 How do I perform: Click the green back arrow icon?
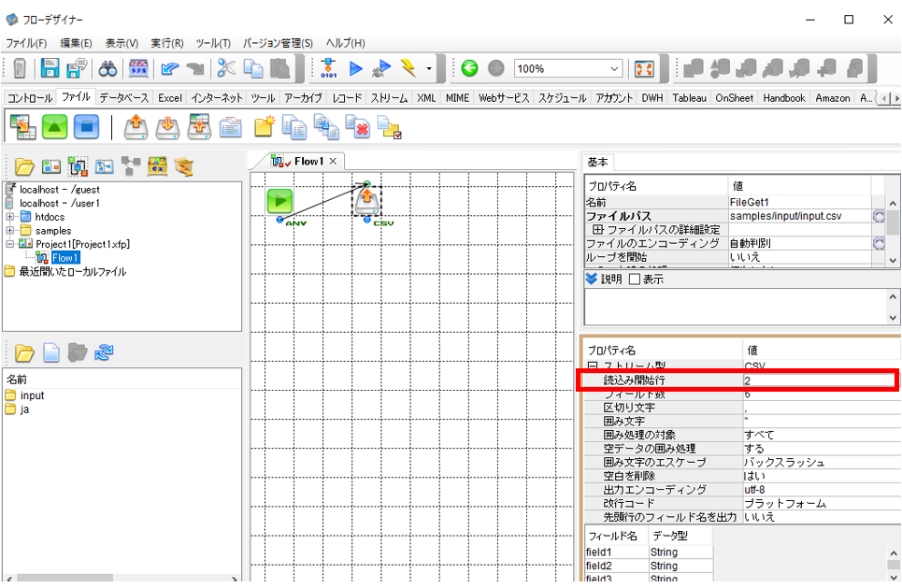pos(469,68)
